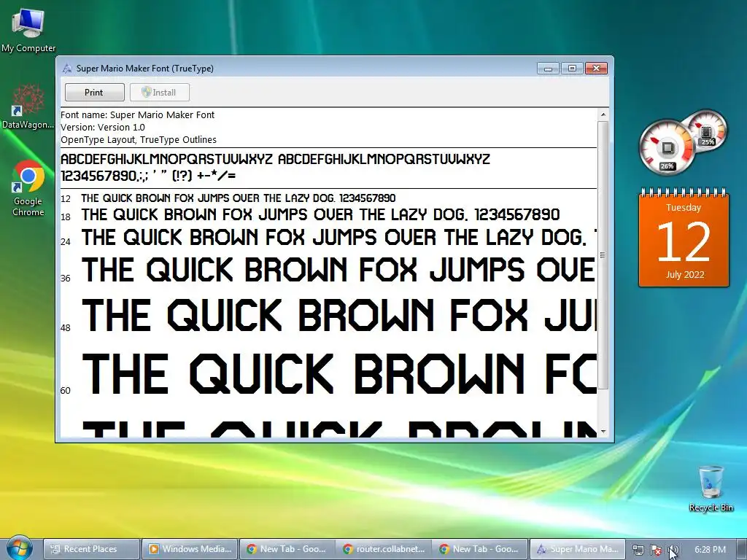Switch to router.collabnet Chrome taskbar item
The width and height of the screenshot is (747, 560).
point(384,549)
